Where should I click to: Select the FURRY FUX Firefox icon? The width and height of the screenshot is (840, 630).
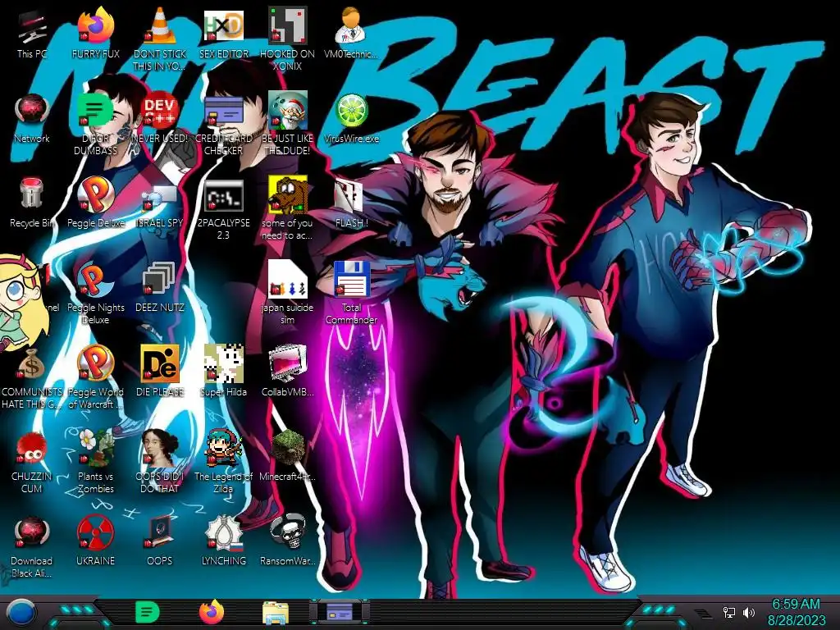(95, 25)
